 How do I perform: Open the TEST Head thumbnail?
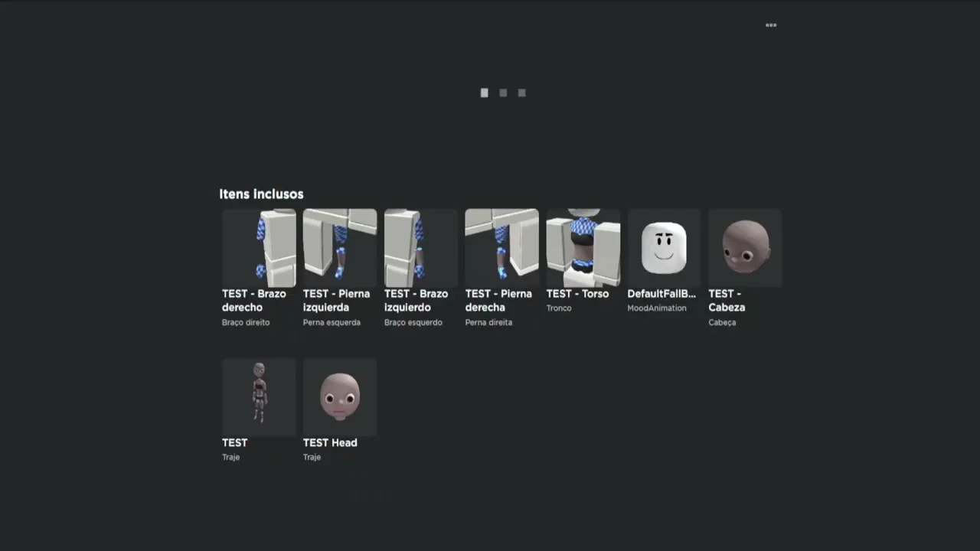pos(340,397)
